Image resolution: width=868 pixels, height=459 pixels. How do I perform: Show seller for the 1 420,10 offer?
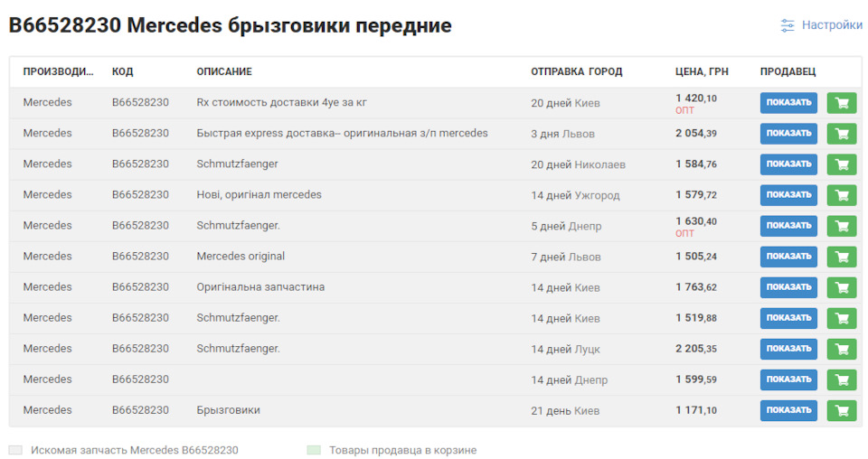coord(788,103)
